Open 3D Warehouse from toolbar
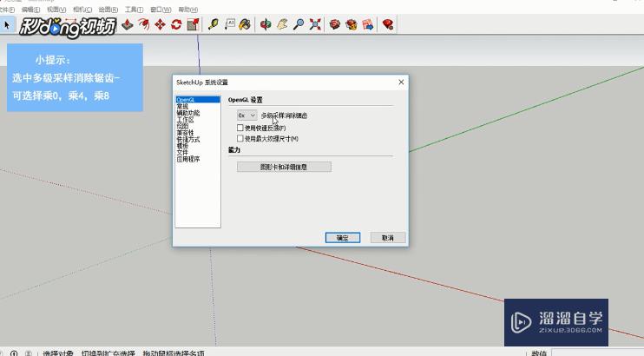This screenshot has width=644, height=356. 335,24
